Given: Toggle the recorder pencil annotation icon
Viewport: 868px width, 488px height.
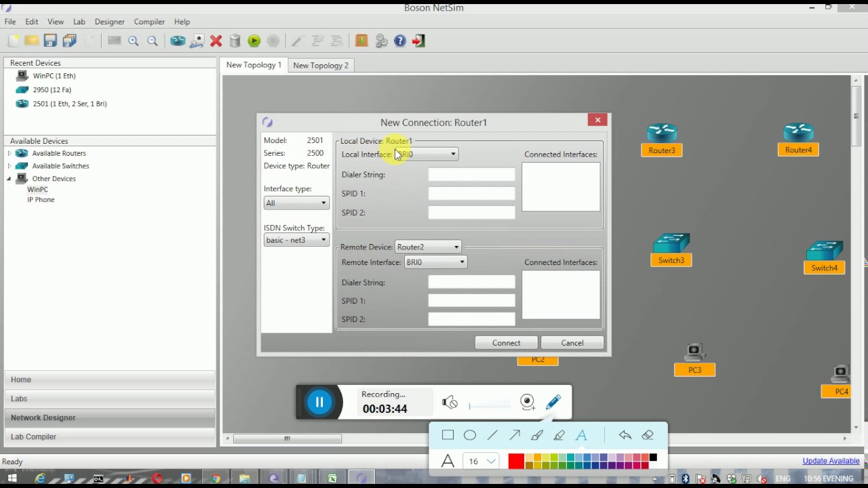Looking at the screenshot, I should 553,402.
